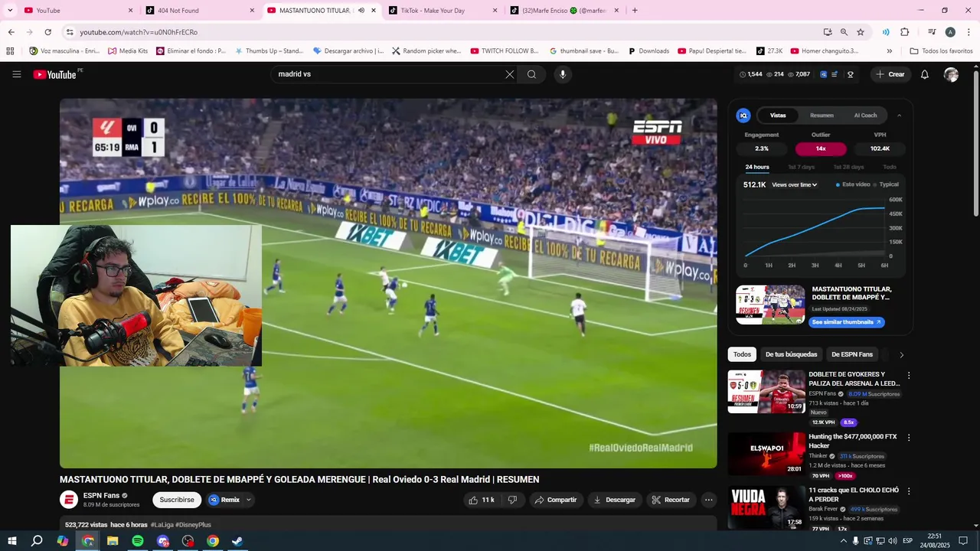Viewport: 980px width, 551px height.
Task: Click the Chrome address bar URL
Action: (139, 32)
